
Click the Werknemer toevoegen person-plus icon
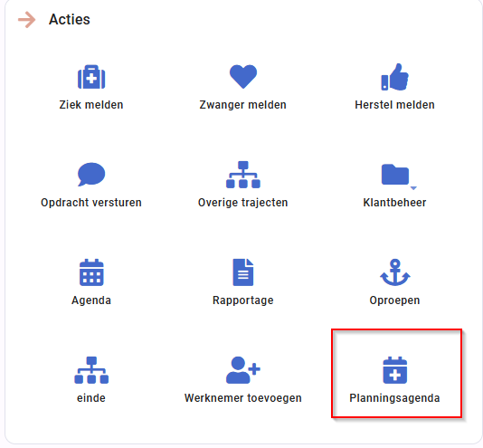(x=243, y=370)
